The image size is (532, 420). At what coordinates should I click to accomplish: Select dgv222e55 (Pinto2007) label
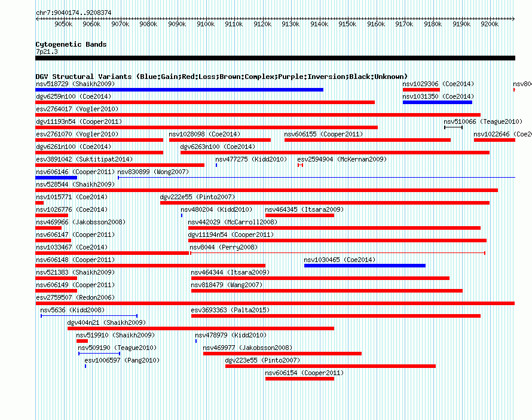click(x=197, y=197)
